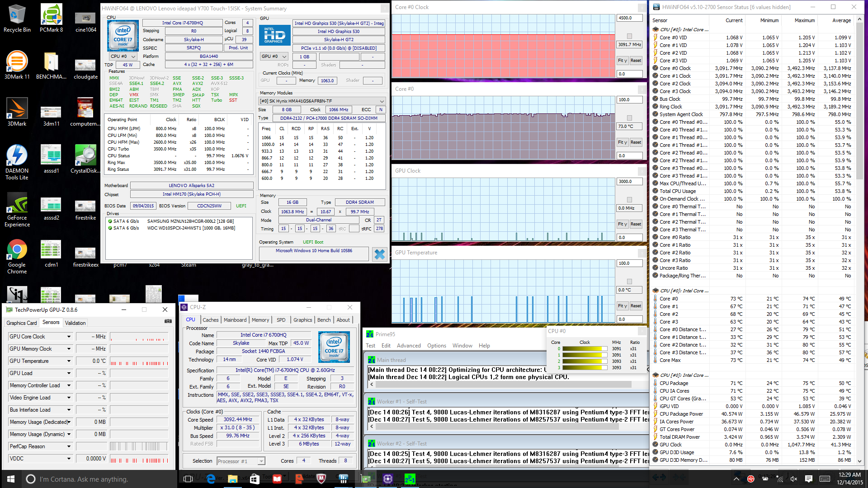Open File Explorer from the taskbar
The width and height of the screenshot is (868, 488).
pos(233,479)
